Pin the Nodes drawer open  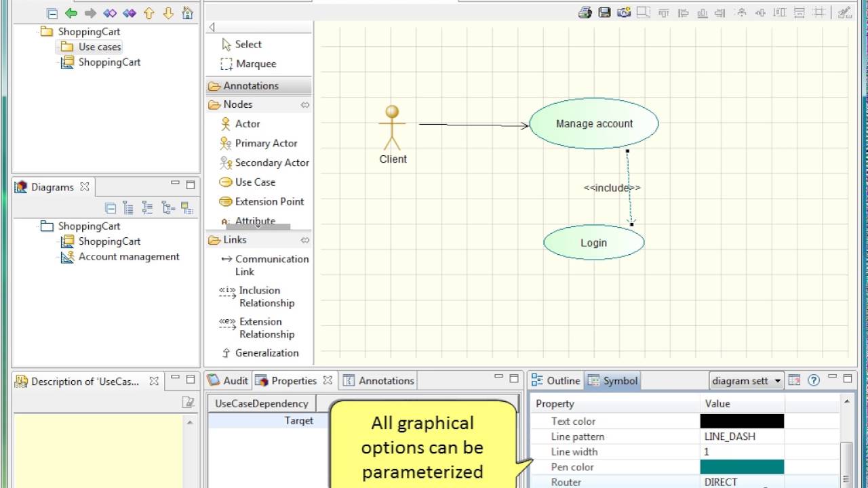(x=305, y=105)
